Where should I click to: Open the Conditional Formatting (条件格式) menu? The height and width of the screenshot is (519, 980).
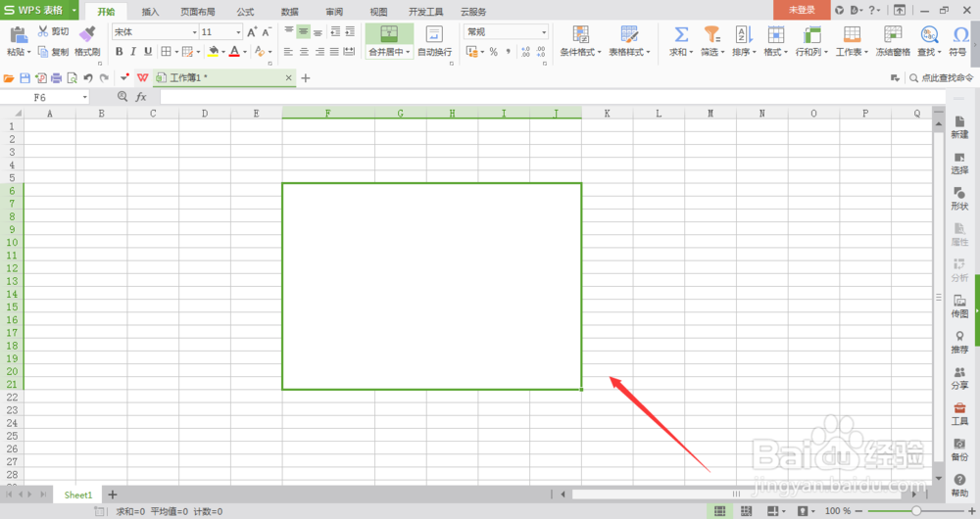click(580, 41)
